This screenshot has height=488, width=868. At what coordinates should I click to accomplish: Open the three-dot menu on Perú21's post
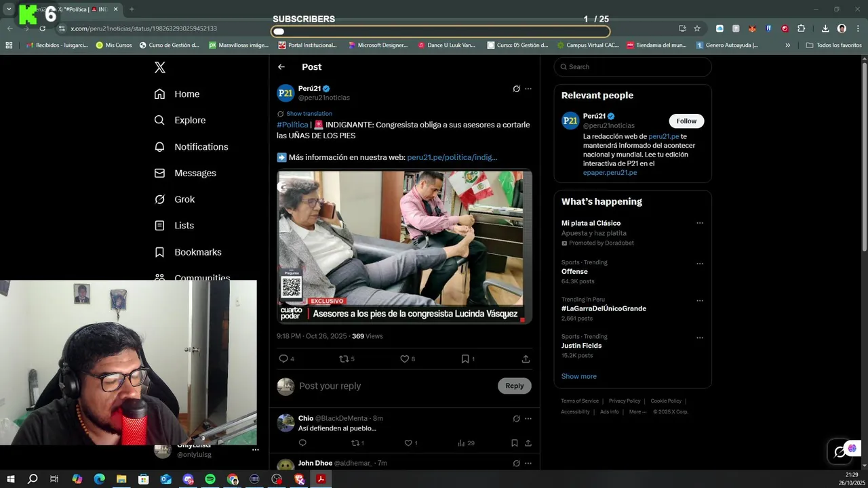tap(528, 89)
